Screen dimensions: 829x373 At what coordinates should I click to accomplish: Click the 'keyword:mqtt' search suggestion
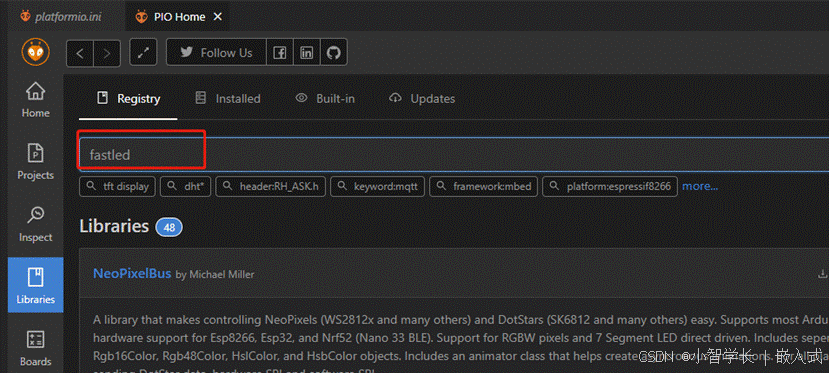(377, 186)
